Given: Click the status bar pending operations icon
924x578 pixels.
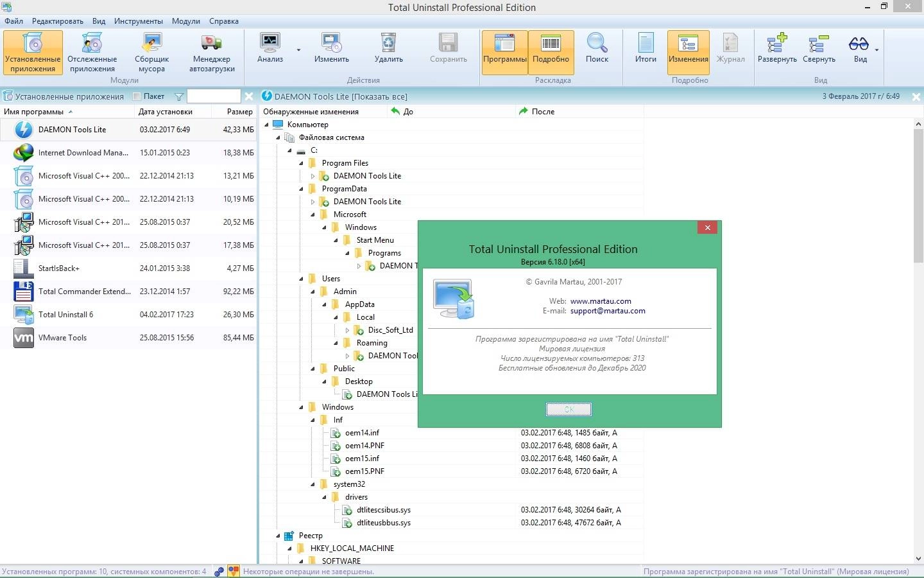Looking at the screenshot, I should point(234,572).
